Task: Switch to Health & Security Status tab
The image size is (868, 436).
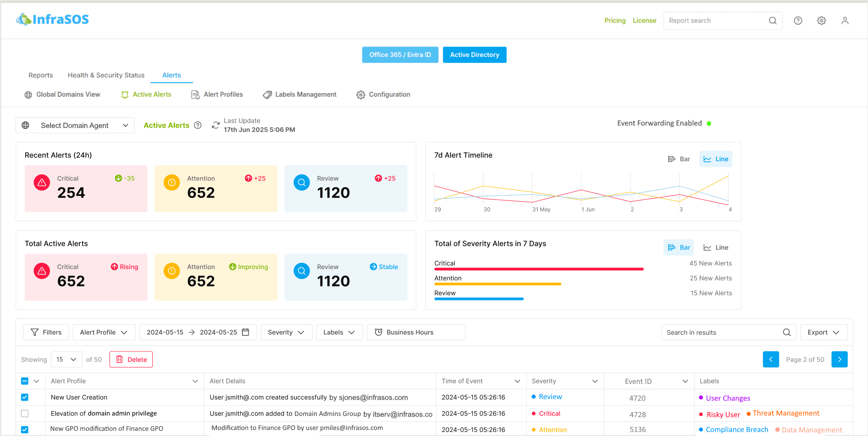Action: point(106,75)
